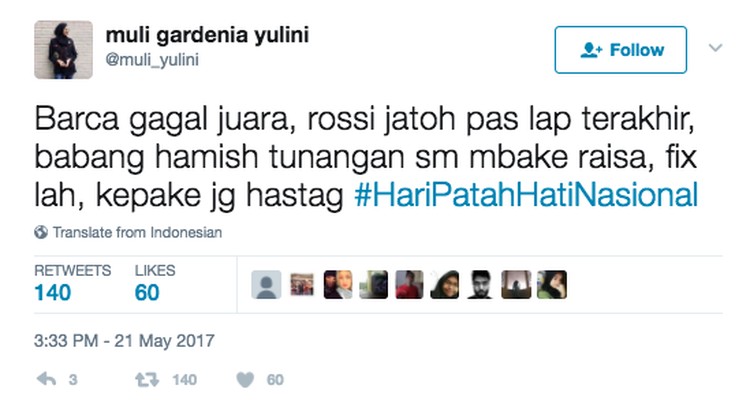Follow muli gardenia yulini
This screenshot has height=400, width=750.
point(621,50)
